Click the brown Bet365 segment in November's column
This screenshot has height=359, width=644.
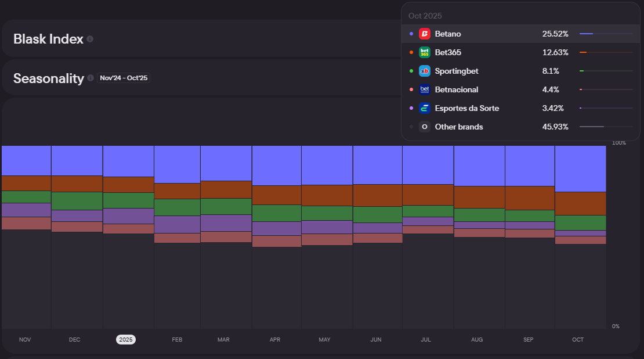click(x=26, y=183)
